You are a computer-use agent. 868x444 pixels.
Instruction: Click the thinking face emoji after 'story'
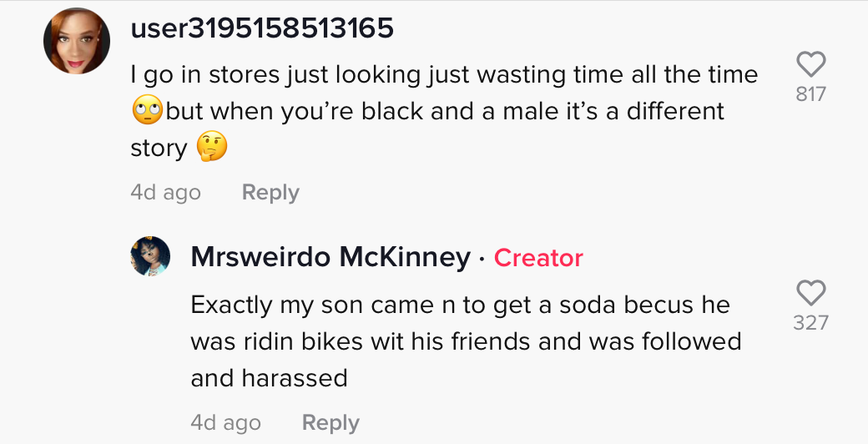tap(212, 147)
